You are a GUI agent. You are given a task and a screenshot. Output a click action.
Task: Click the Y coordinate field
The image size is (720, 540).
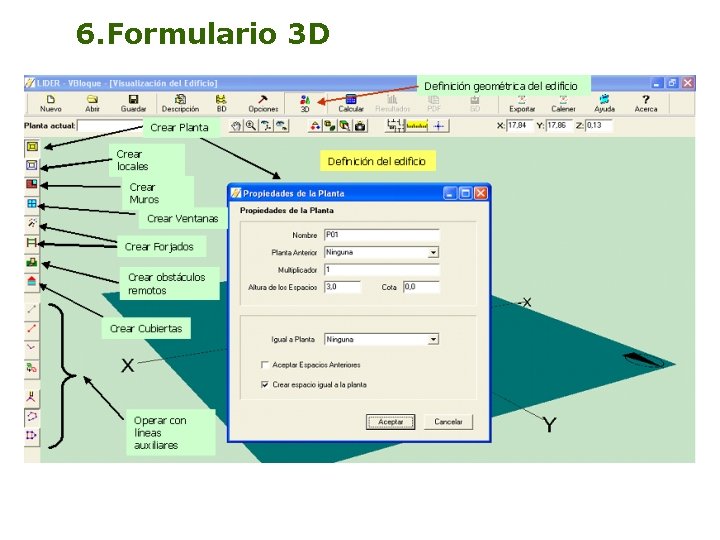[559, 125]
